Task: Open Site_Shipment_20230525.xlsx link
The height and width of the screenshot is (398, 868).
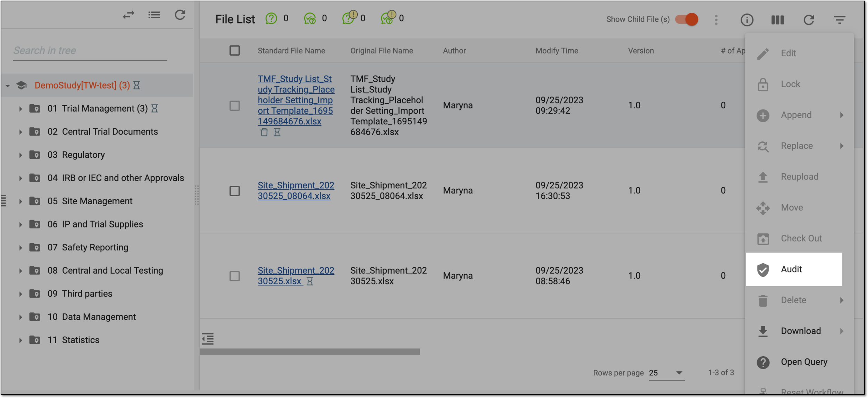Action: [x=296, y=276]
